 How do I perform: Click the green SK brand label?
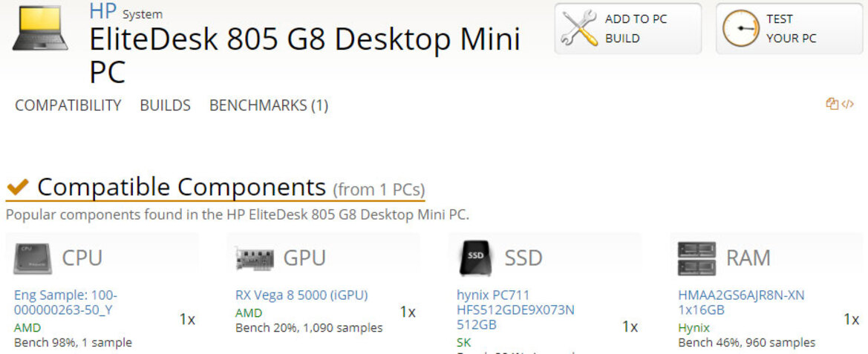[463, 342]
